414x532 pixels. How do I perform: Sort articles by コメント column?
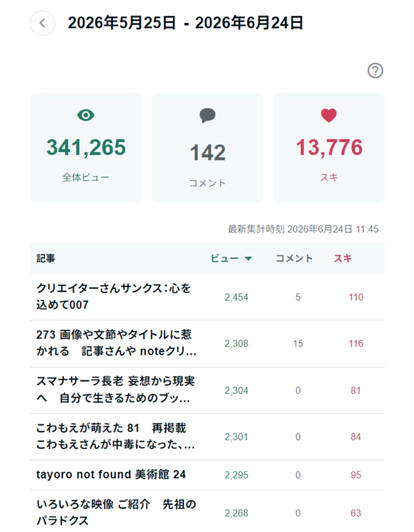(294, 258)
